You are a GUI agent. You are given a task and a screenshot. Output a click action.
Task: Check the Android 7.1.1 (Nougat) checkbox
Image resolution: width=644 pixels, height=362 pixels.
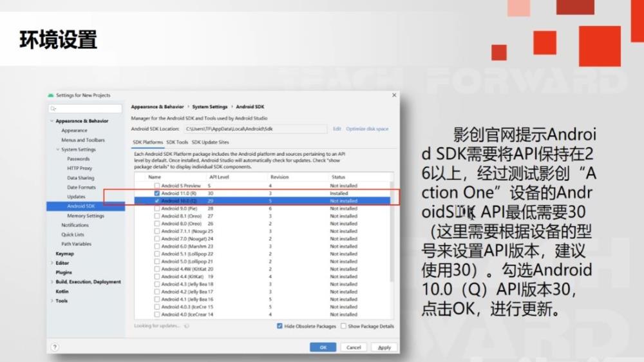(157, 231)
